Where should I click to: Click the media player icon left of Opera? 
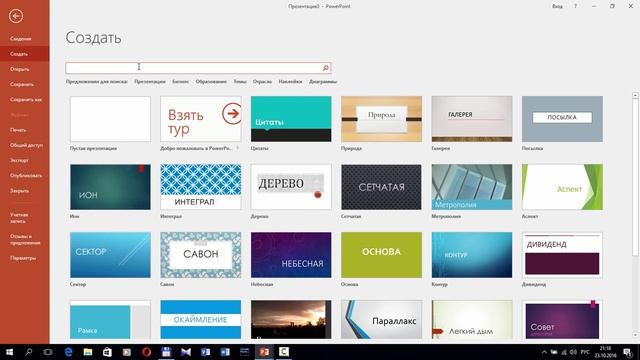coord(127,352)
